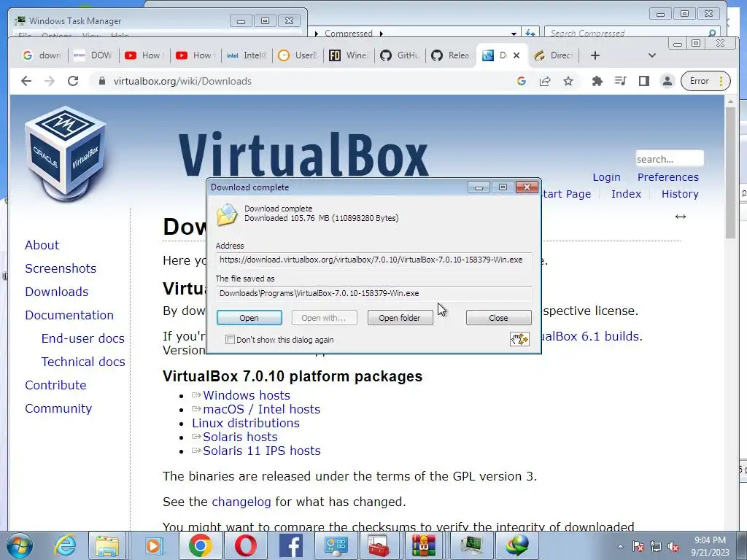Image resolution: width=747 pixels, height=560 pixels.
Task: Toggle the Chrome side panel icon
Action: (x=644, y=81)
